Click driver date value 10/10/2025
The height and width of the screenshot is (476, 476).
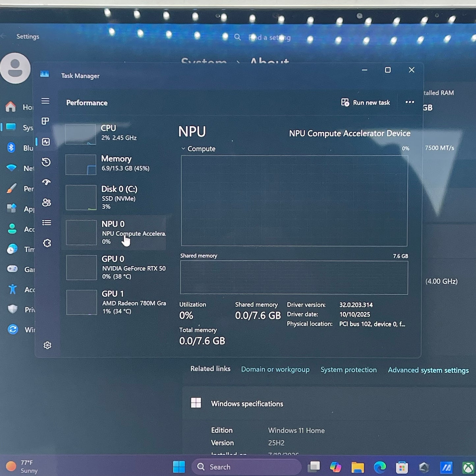point(355,315)
